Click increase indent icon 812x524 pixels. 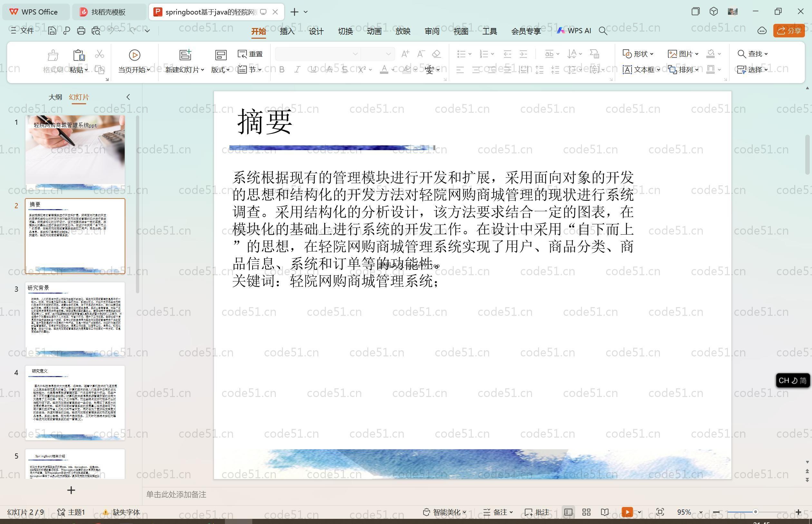point(523,54)
